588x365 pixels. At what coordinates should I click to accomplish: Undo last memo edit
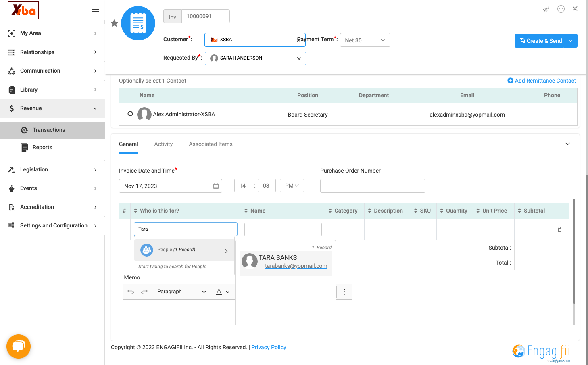pos(131,292)
